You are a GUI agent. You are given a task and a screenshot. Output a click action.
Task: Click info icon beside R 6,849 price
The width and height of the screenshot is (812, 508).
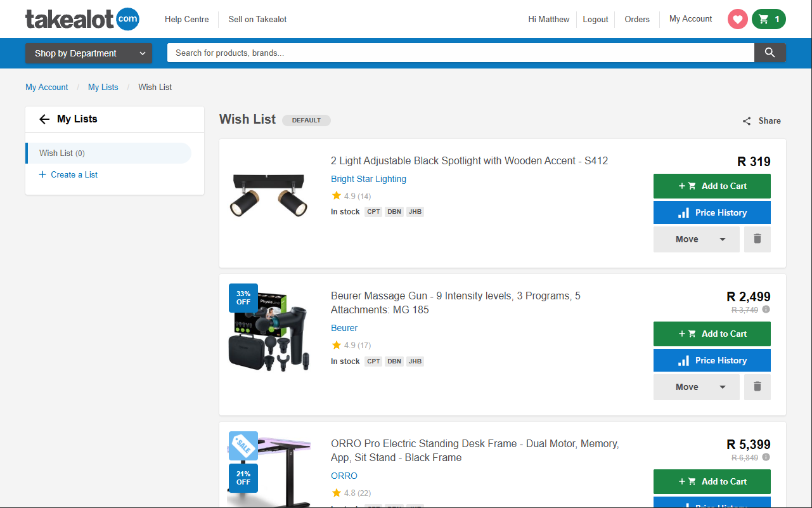tap(766, 457)
